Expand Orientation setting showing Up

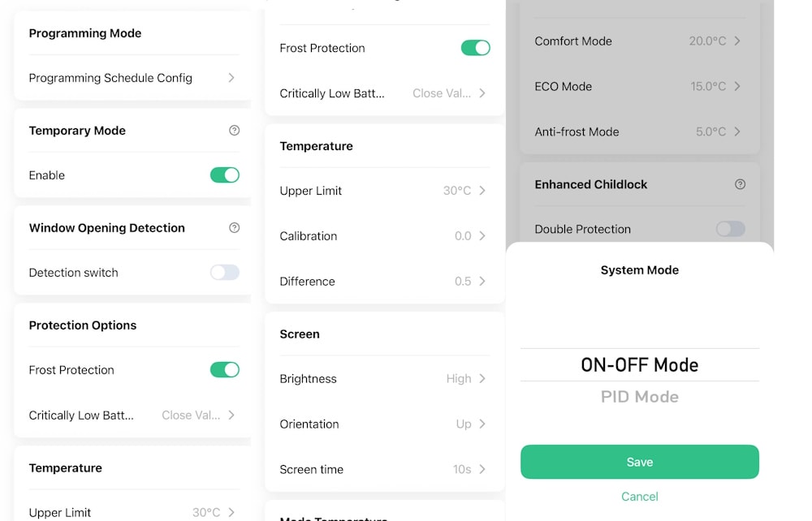click(384, 424)
